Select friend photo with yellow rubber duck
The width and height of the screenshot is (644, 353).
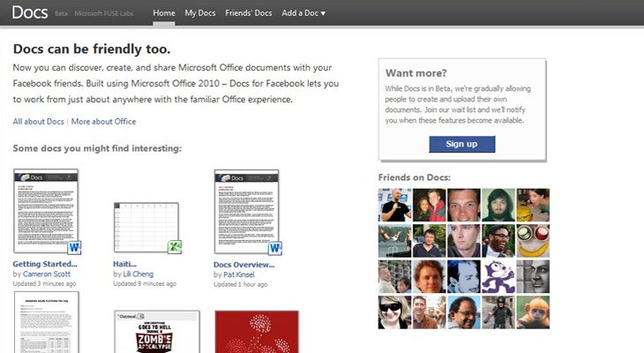click(x=533, y=205)
